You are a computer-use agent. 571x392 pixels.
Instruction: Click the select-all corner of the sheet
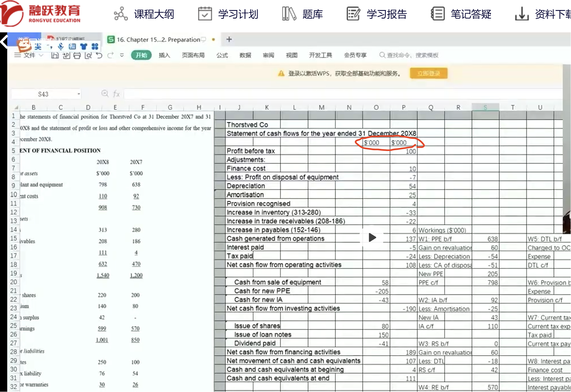coord(16,107)
